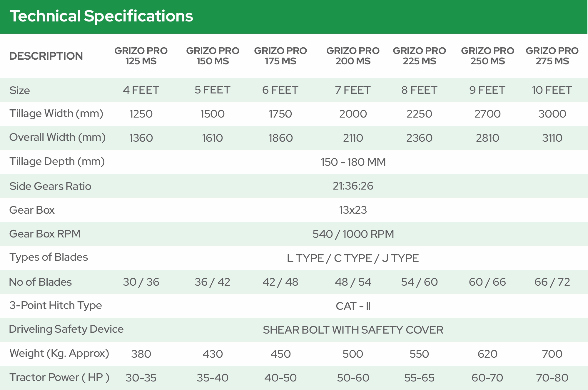Click the 540 / 1000 RPM value
Screen dimensions: 588x390
point(353,234)
